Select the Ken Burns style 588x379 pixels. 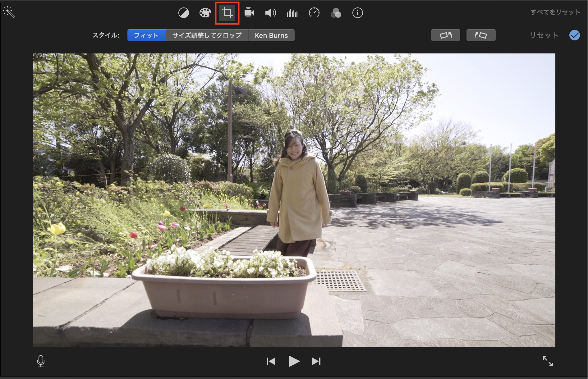click(x=271, y=35)
